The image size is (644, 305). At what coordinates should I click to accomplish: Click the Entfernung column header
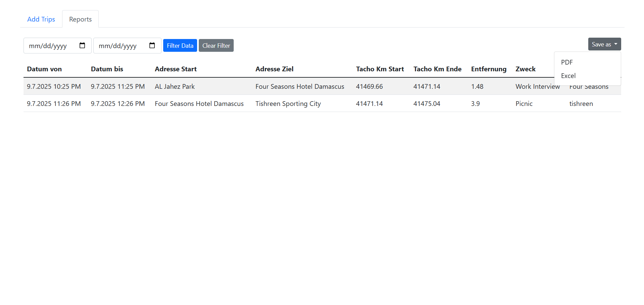489,69
